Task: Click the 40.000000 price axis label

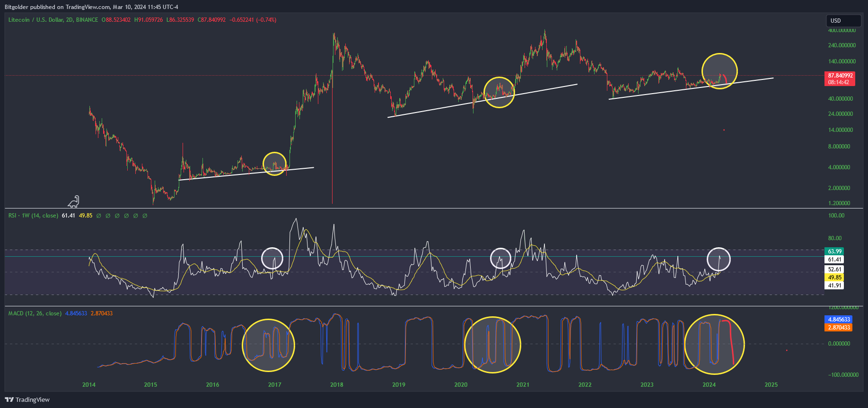Action: [841, 99]
